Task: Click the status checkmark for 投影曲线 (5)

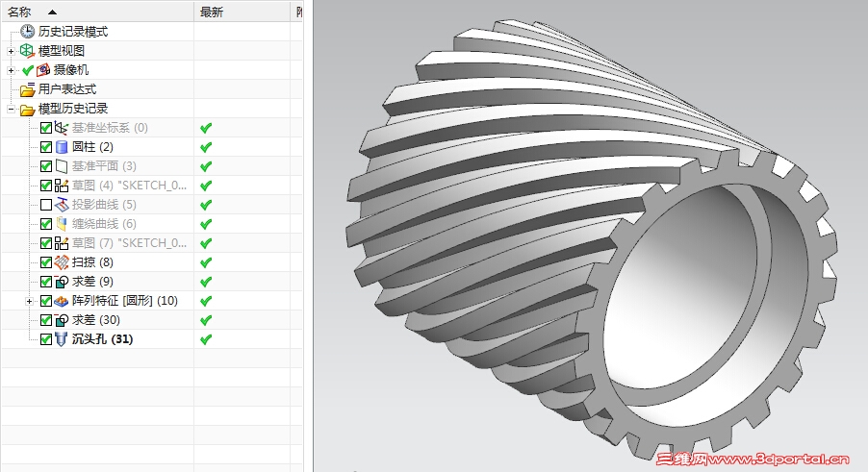Action: [x=206, y=205]
